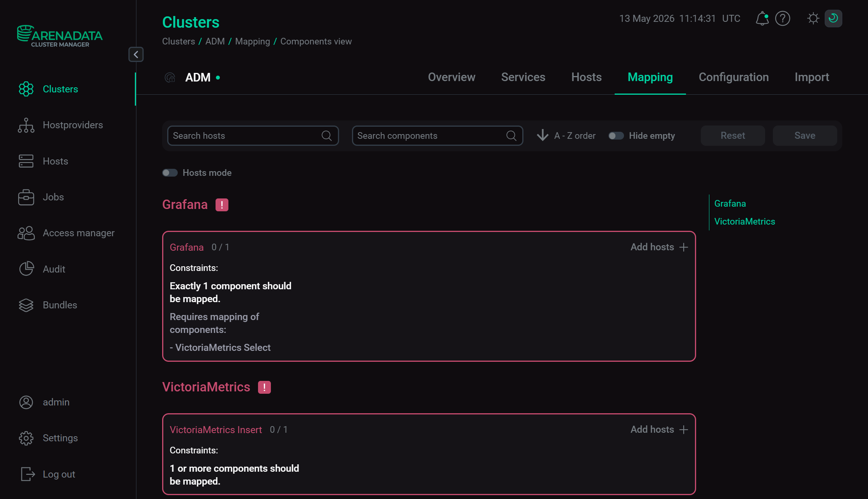Click the Audit pie chart icon
Image resolution: width=868 pixels, height=499 pixels.
click(x=26, y=269)
